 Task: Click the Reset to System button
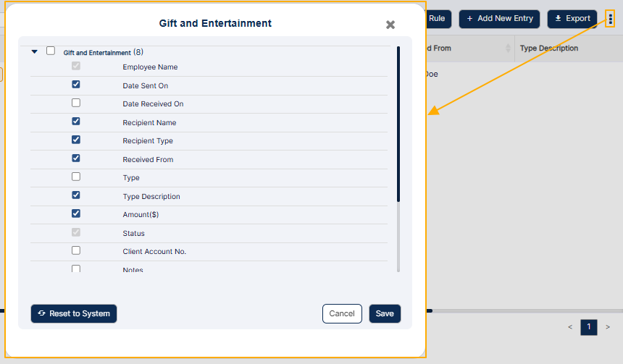point(74,313)
